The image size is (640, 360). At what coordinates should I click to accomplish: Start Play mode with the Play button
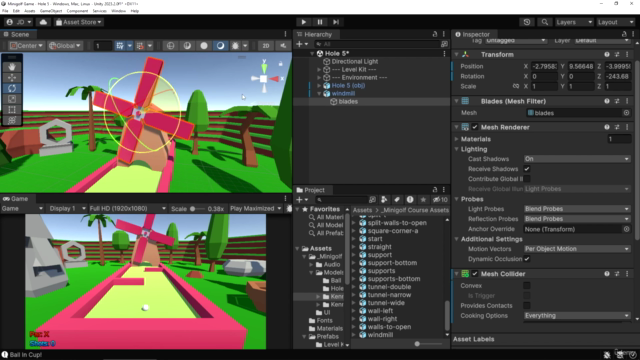(x=303, y=22)
